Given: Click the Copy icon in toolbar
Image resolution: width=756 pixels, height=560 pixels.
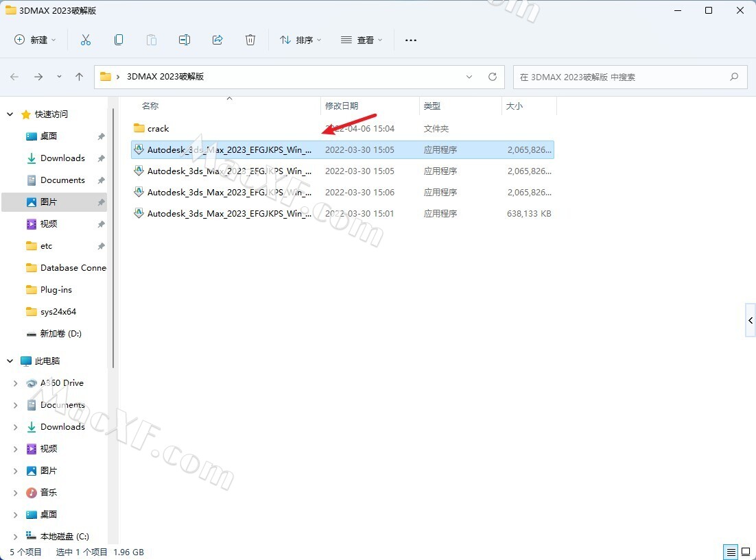Looking at the screenshot, I should coord(119,40).
